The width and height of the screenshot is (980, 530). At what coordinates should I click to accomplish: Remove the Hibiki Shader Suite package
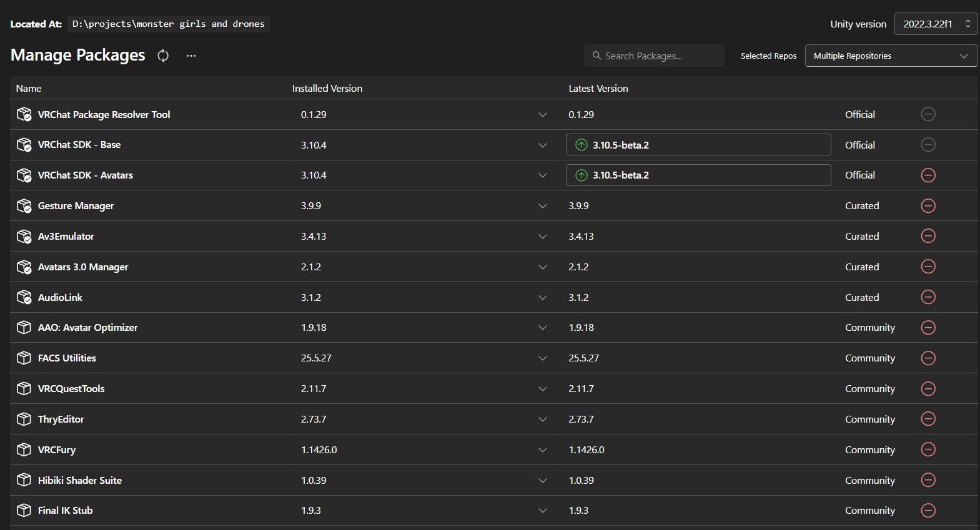click(928, 480)
